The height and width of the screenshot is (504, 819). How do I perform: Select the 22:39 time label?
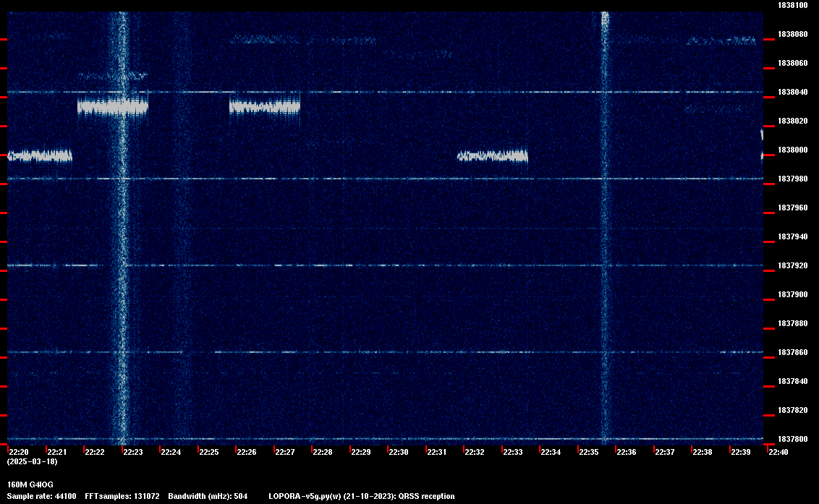click(x=741, y=452)
